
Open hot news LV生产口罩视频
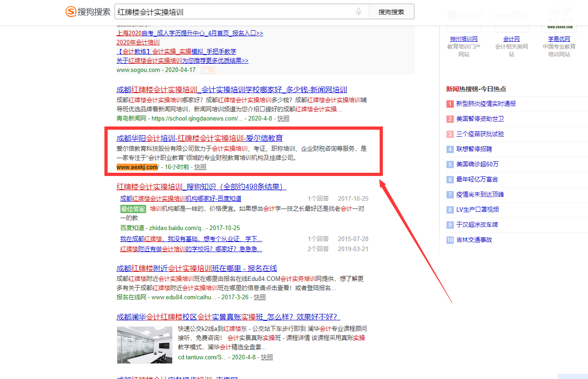coord(478,209)
